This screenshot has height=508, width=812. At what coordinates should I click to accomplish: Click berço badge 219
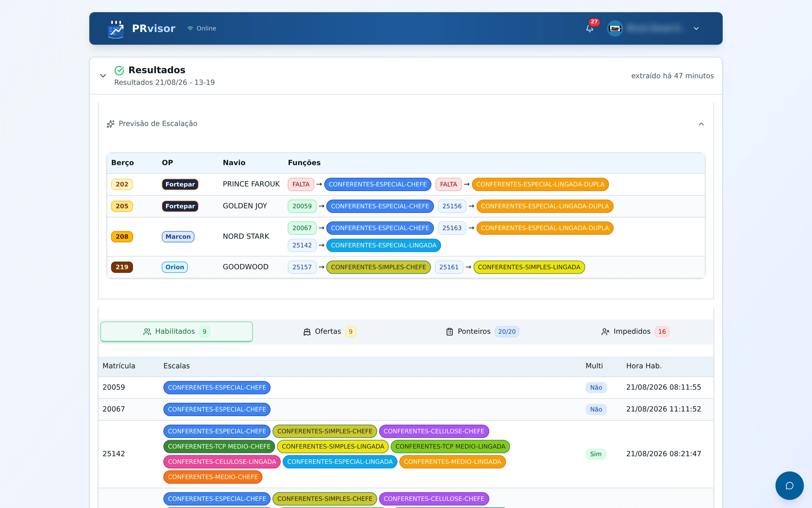tap(122, 267)
